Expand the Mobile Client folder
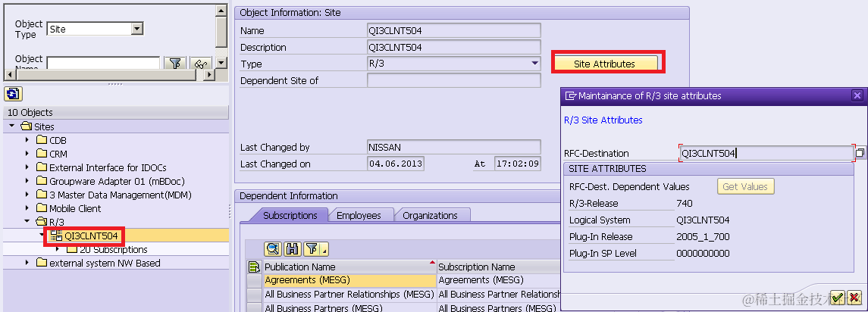The image size is (868, 312). point(27,208)
